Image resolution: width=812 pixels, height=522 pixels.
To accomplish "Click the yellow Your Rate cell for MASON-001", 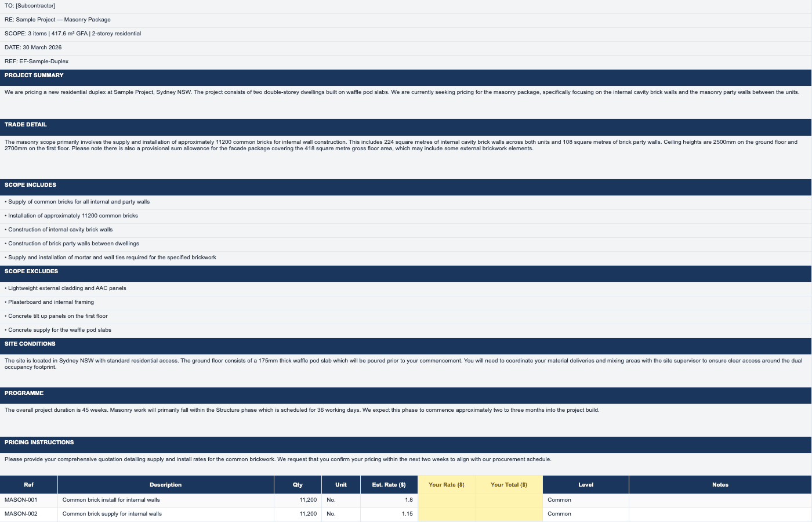I will 446,500.
